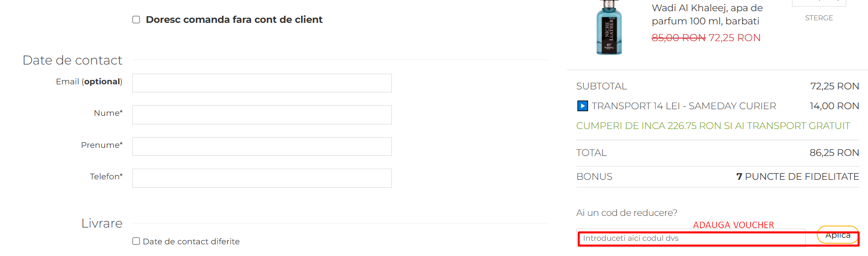Open the Wadi Al Khaleej product title link
868x256 pixels.
point(707,14)
